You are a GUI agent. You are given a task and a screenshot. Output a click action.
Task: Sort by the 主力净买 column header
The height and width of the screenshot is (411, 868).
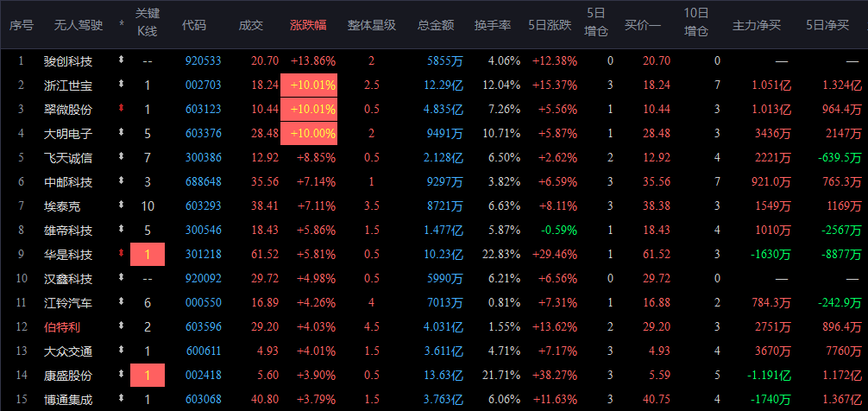[756, 26]
